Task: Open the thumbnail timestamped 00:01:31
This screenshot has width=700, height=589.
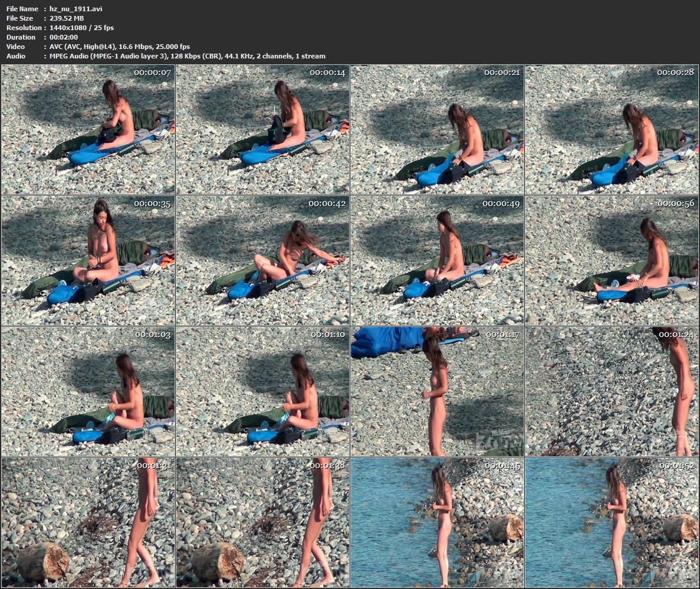Action: (x=88, y=522)
